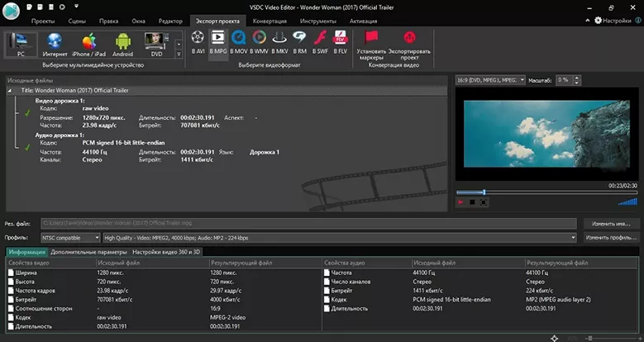Viewport: 644px width, 342px height.
Task: Click the preview play icon in the title bar
Action: pyautogui.click(x=62, y=7)
